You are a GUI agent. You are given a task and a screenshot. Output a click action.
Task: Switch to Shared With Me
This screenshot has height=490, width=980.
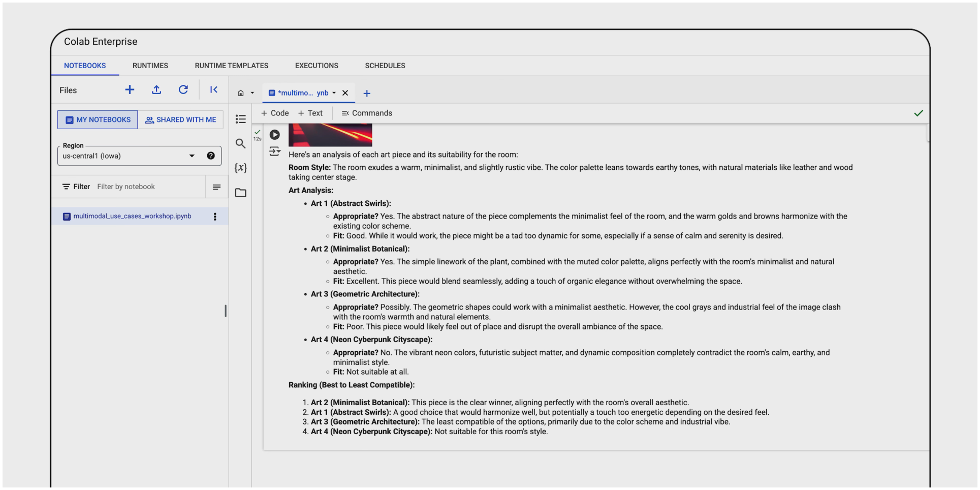click(x=181, y=120)
